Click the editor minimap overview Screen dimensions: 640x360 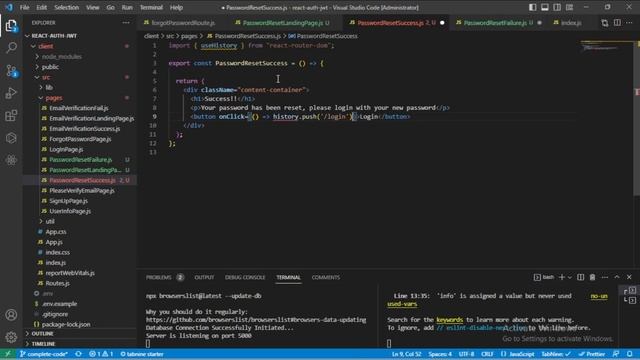click(607, 46)
